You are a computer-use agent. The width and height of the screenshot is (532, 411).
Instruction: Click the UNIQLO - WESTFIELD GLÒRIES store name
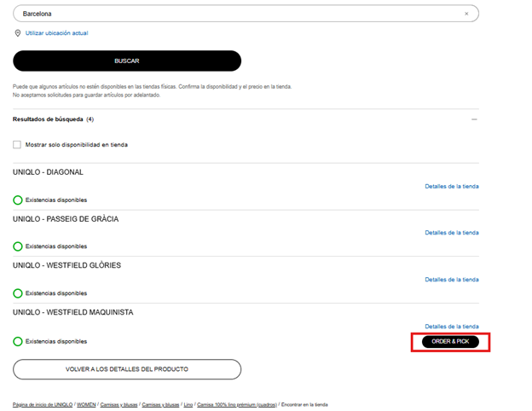point(66,265)
